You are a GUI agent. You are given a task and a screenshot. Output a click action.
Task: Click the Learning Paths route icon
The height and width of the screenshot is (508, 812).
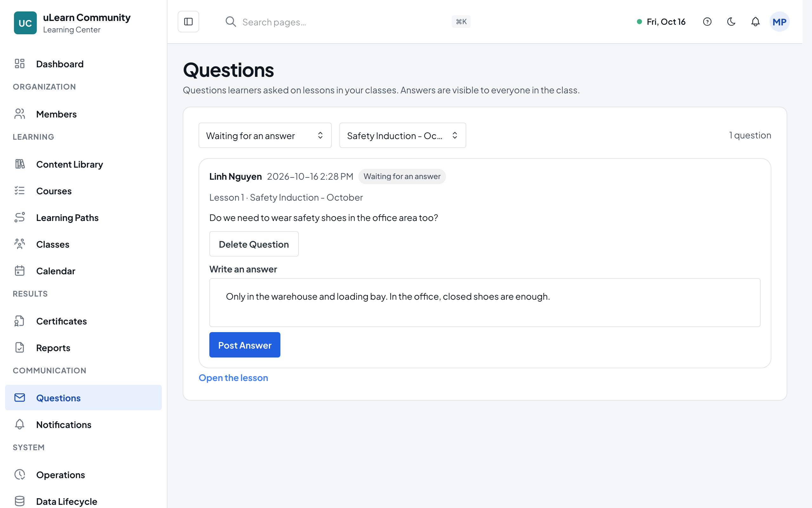[x=20, y=217]
